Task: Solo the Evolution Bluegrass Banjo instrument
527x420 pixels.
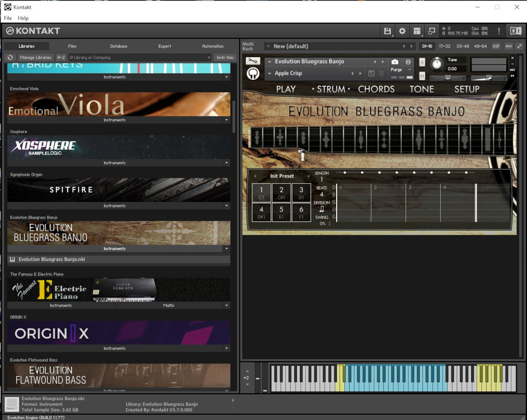Action: tap(422, 62)
